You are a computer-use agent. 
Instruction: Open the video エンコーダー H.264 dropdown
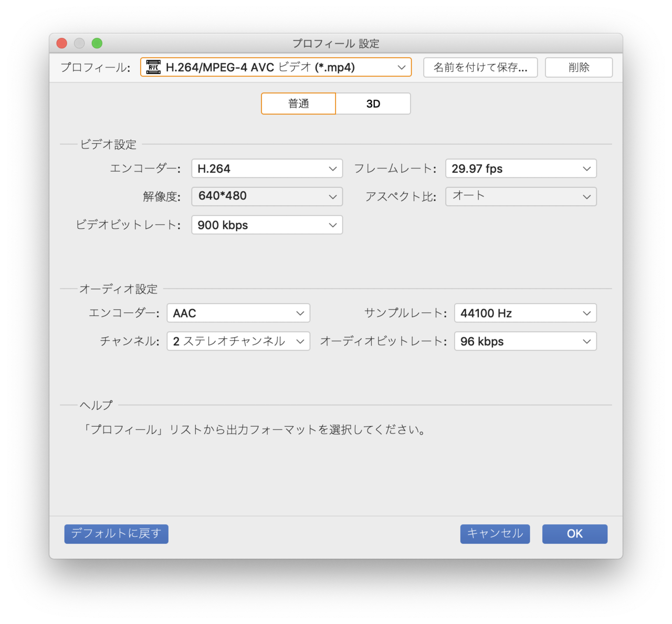(x=267, y=168)
